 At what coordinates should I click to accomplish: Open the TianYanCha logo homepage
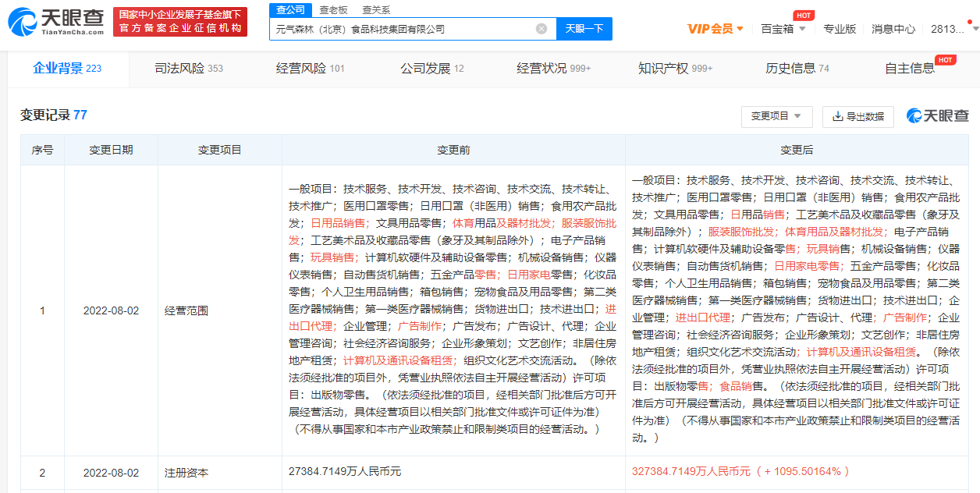pos(56,22)
